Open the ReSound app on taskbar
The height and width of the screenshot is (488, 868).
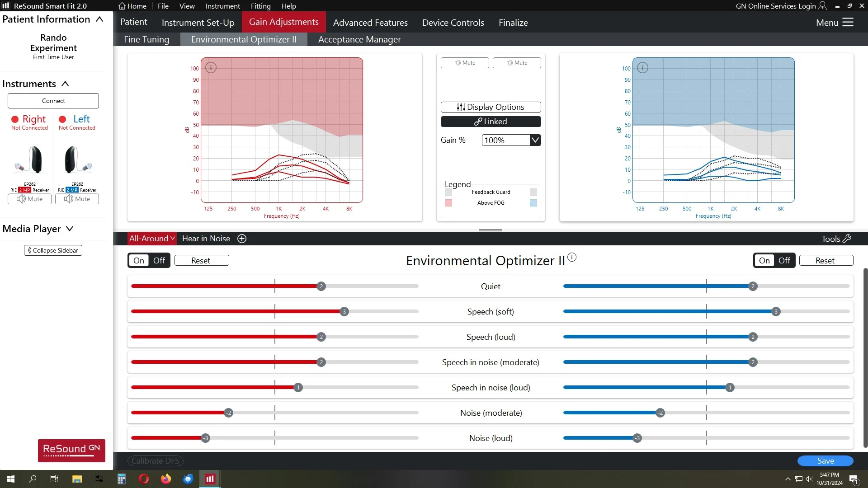[210, 479]
